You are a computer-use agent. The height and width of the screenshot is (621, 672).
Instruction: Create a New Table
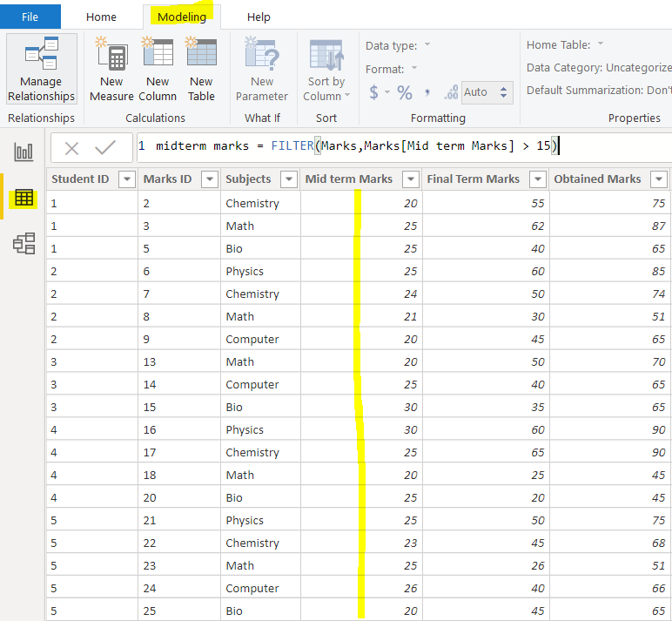pos(201,69)
